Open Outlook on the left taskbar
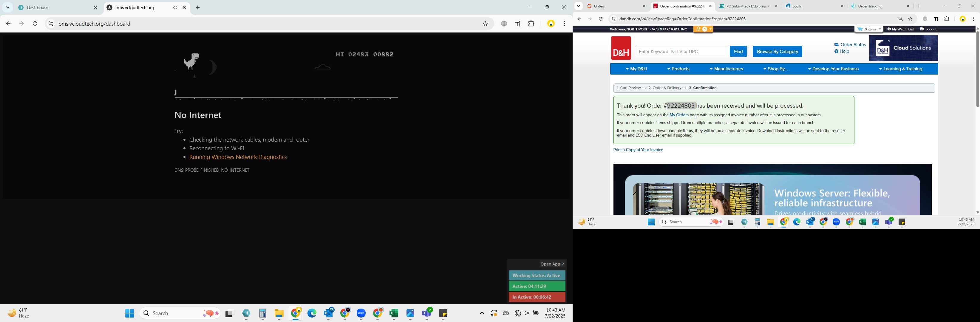Image resolution: width=980 pixels, height=322 pixels. click(x=329, y=313)
